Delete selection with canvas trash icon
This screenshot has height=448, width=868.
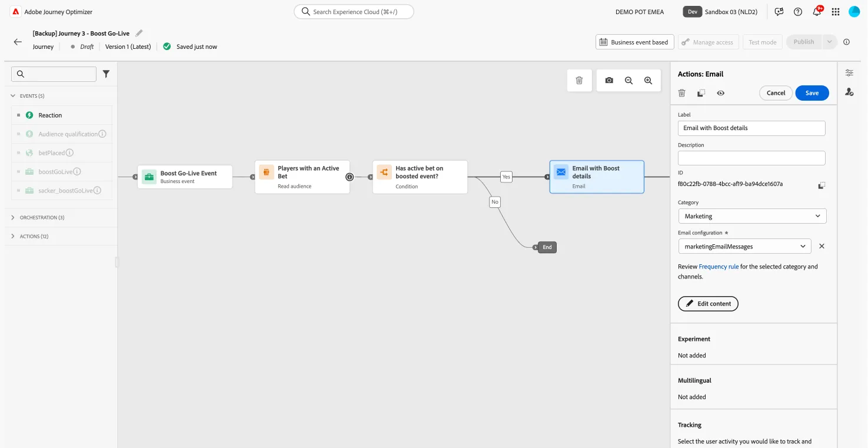point(579,81)
